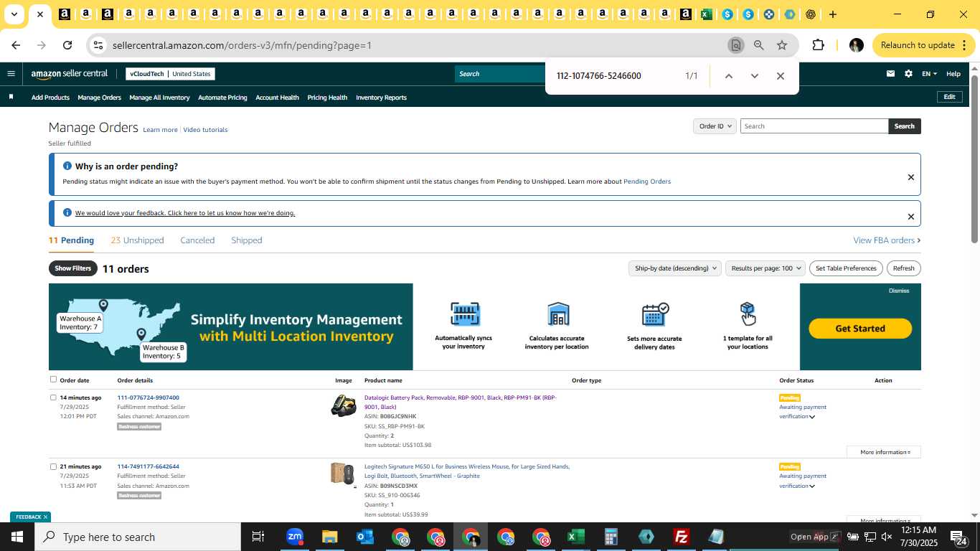Viewport: 980px width, 551px height.
Task: Click the Google Lens icon in address bar
Action: tap(735, 45)
